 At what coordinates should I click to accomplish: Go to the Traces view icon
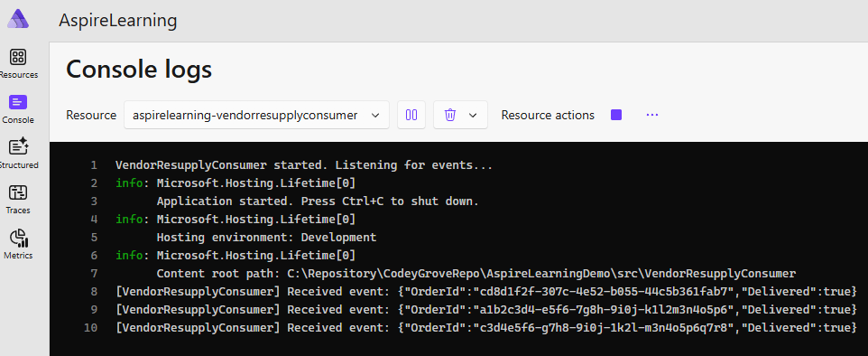(18, 193)
